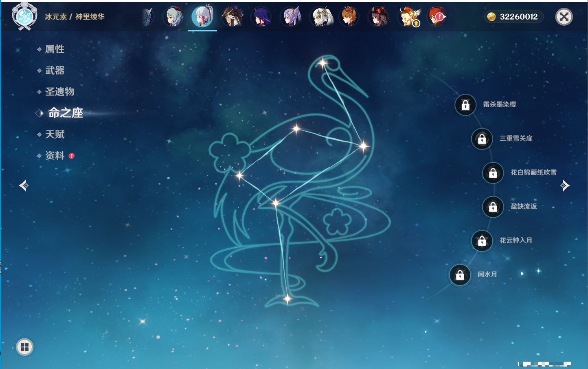This screenshot has width=588, height=369.
Task: Click the locked 花白锦画纸吹雪 constellation node
Action: [x=493, y=173]
